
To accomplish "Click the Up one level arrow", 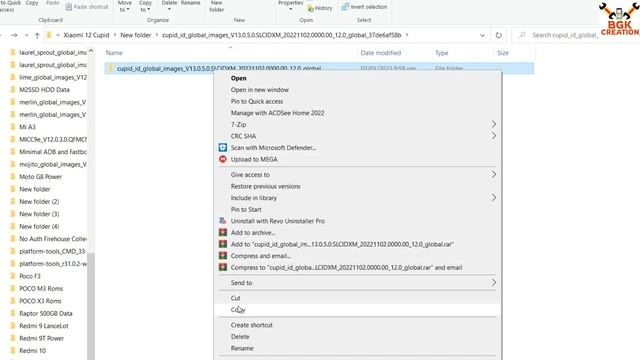I will (37, 36).
